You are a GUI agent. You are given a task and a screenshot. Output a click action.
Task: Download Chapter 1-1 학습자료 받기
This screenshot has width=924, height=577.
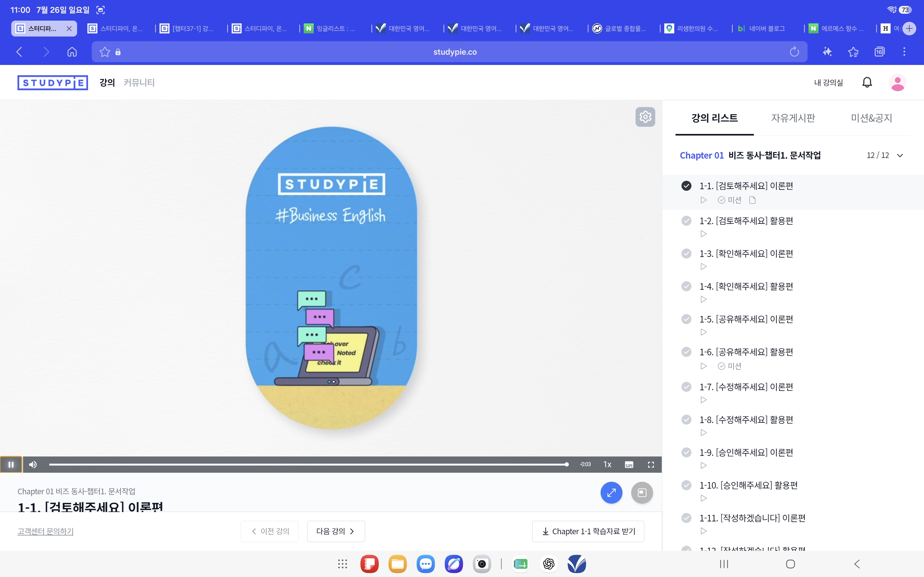(x=588, y=531)
